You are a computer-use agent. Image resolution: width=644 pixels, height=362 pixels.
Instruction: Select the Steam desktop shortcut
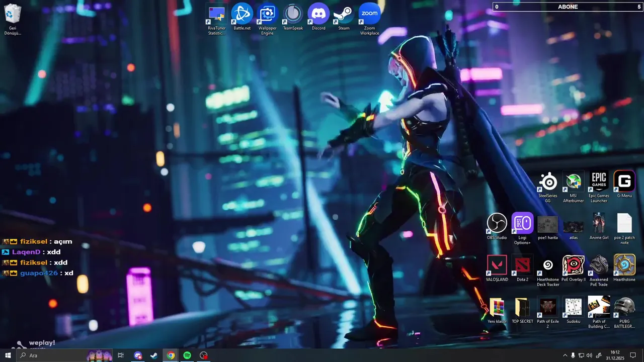pyautogui.click(x=344, y=18)
